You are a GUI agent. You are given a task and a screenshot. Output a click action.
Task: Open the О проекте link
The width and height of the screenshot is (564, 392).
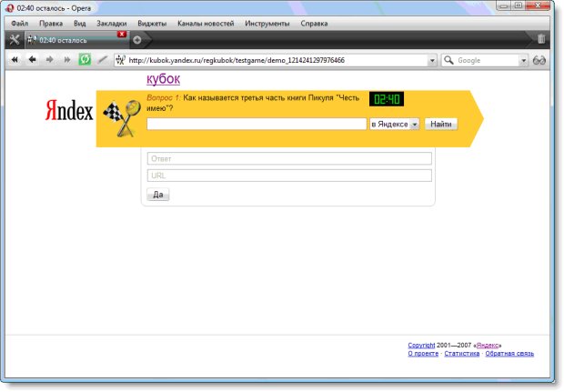[423, 354]
